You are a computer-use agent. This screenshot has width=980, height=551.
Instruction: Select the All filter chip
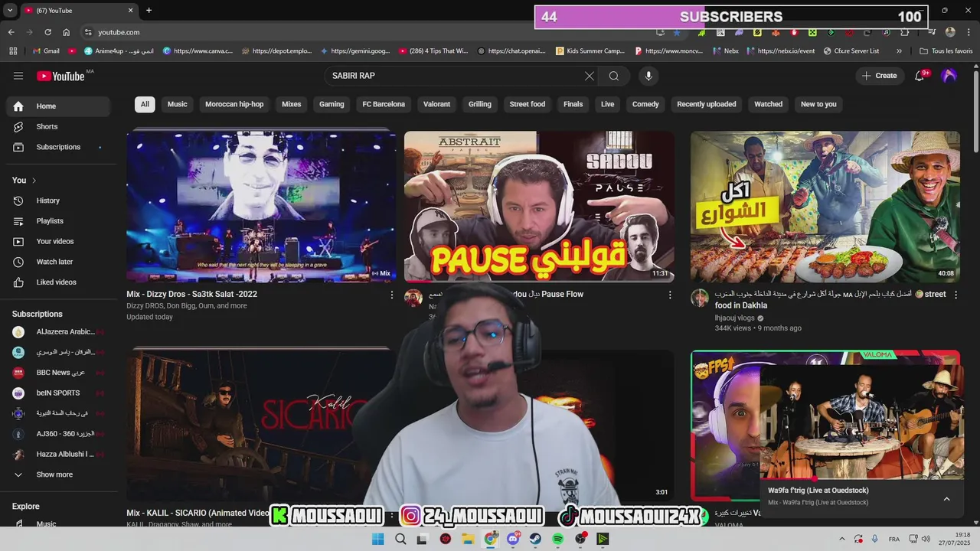point(145,104)
